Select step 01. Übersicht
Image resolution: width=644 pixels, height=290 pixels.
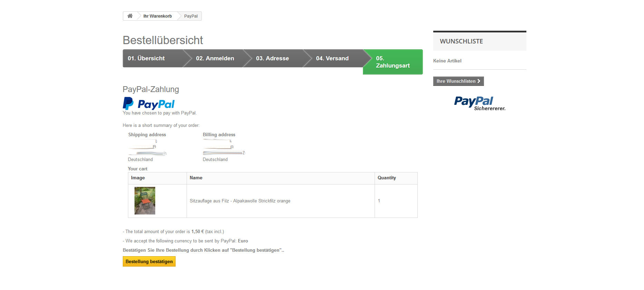152,58
